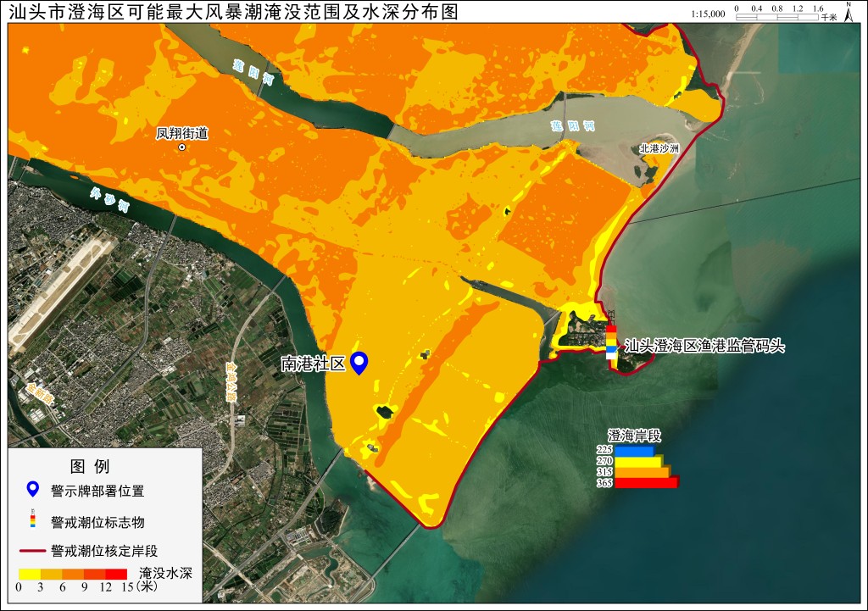
Task: Click the 淹没水深 legend caption
Action: [x=165, y=573]
